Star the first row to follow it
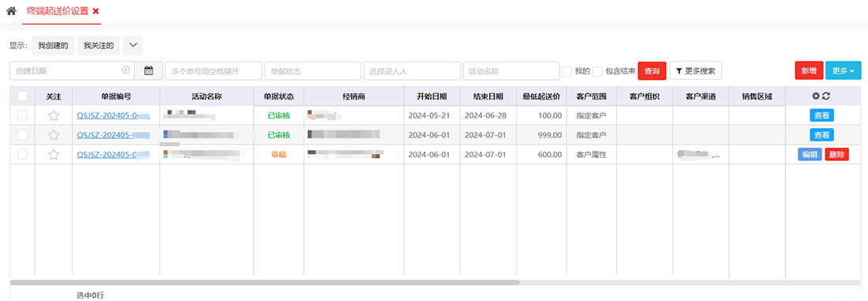 tap(53, 115)
